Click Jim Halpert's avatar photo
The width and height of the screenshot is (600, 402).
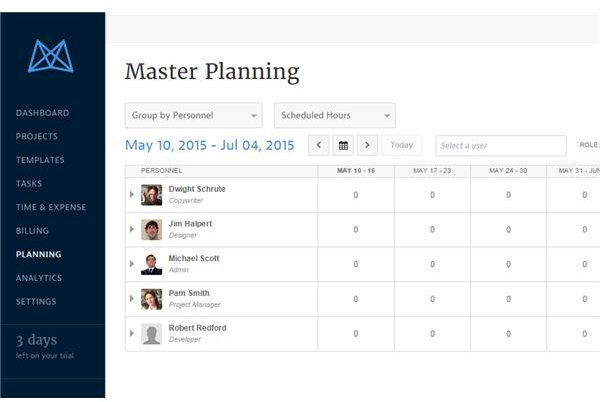coord(152,229)
